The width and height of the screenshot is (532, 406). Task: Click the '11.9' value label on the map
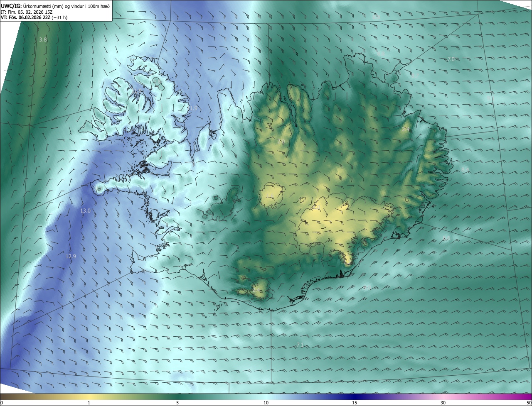[x=192, y=108]
